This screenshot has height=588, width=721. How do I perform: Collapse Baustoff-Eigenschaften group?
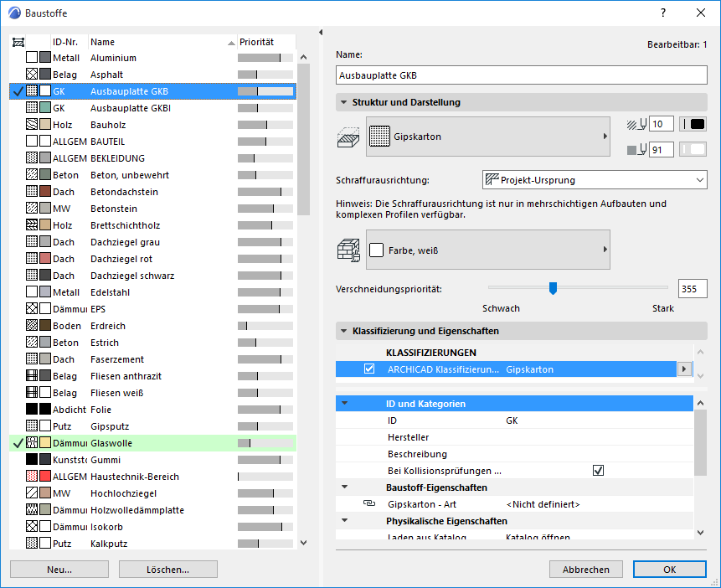point(344,487)
